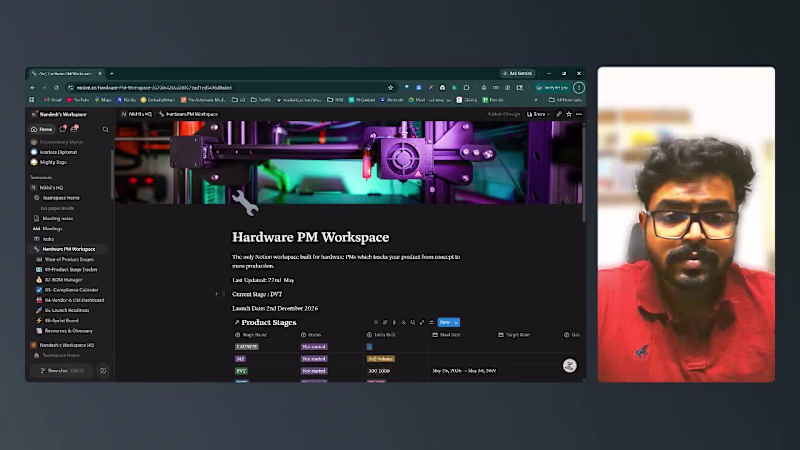Click the Stage Name column header
The height and width of the screenshot is (450, 800).
(x=251, y=335)
